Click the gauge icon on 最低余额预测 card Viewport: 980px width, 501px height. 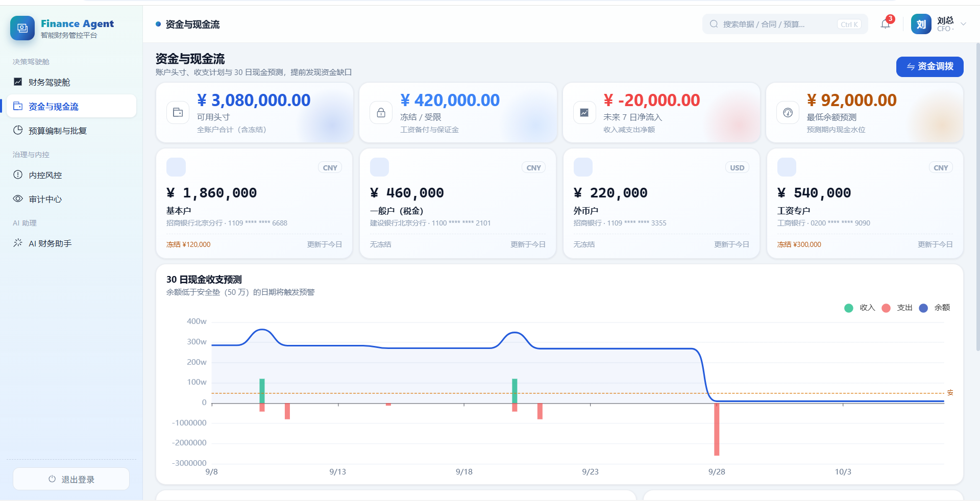coord(788,112)
